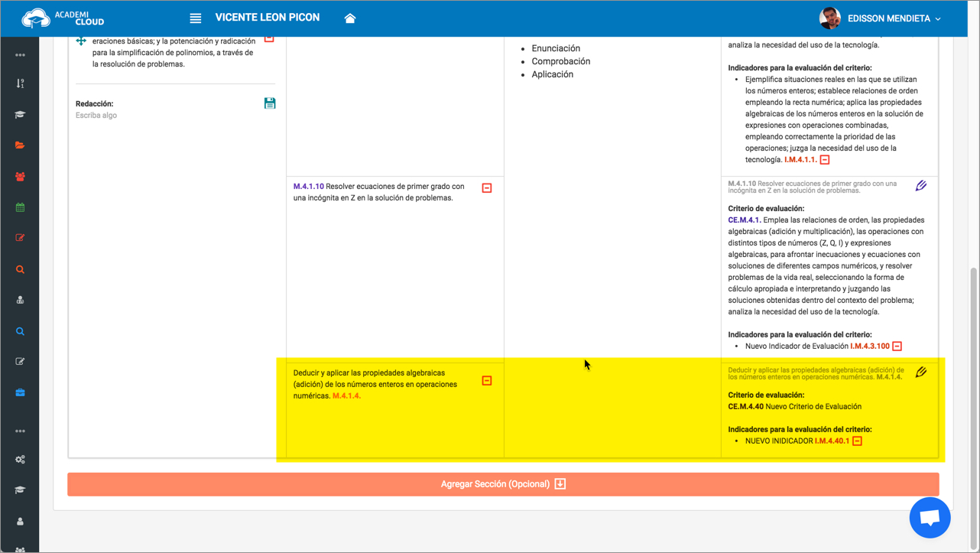Image resolution: width=980 pixels, height=553 pixels.
Task: Open the upper graduation cap sidebar icon
Action: [x=20, y=115]
